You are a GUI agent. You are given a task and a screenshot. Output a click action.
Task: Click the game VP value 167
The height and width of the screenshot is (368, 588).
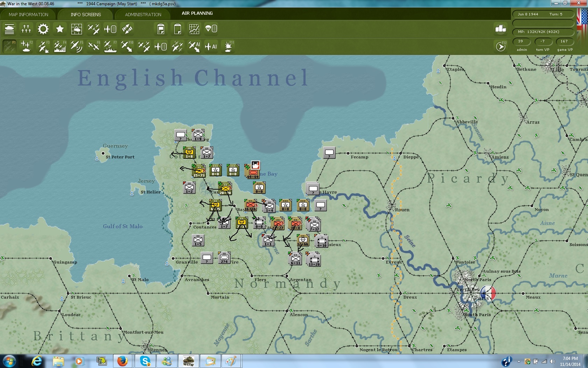pos(564,41)
